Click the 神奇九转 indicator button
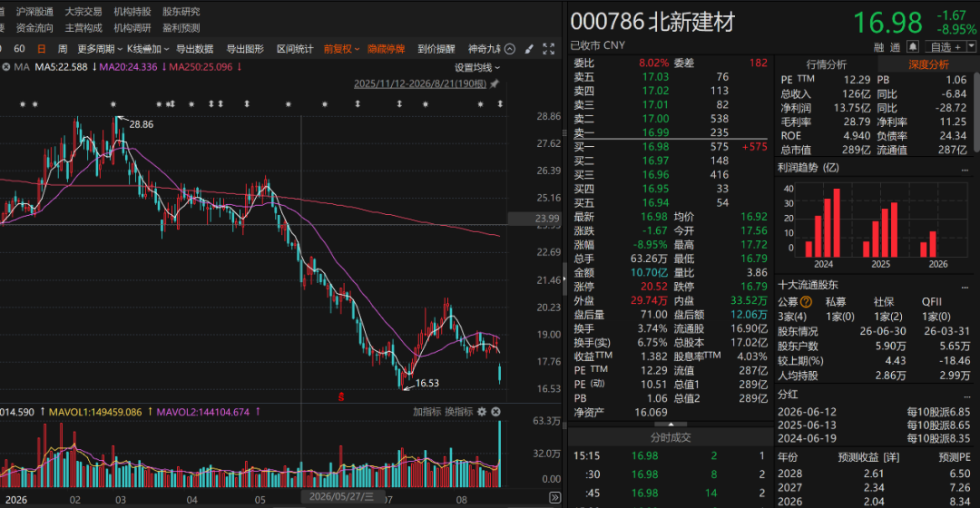The height and width of the screenshot is (508, 980). (485, 49)
